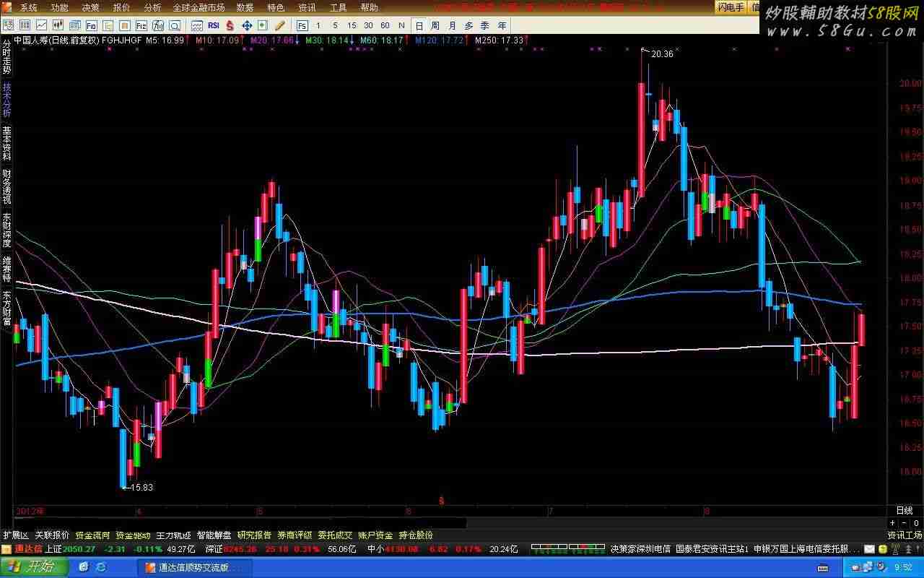
Task: Click the blue four-arrow move icon
Action: click(x=246, y=25)
